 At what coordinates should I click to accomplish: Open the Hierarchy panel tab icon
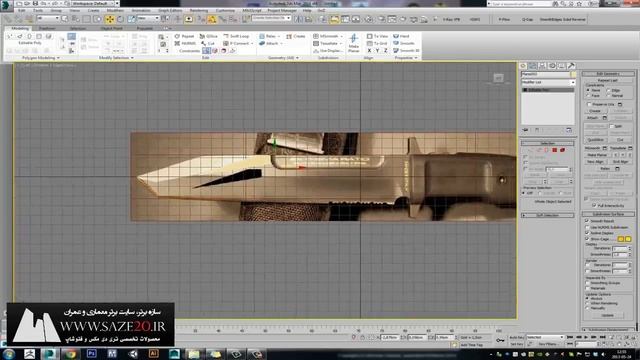[x=542, y=66]
